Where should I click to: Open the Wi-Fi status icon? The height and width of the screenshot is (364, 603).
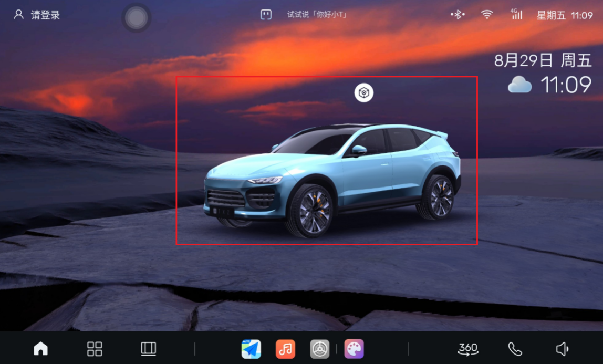pyautogui.click(x=487, y=15)
